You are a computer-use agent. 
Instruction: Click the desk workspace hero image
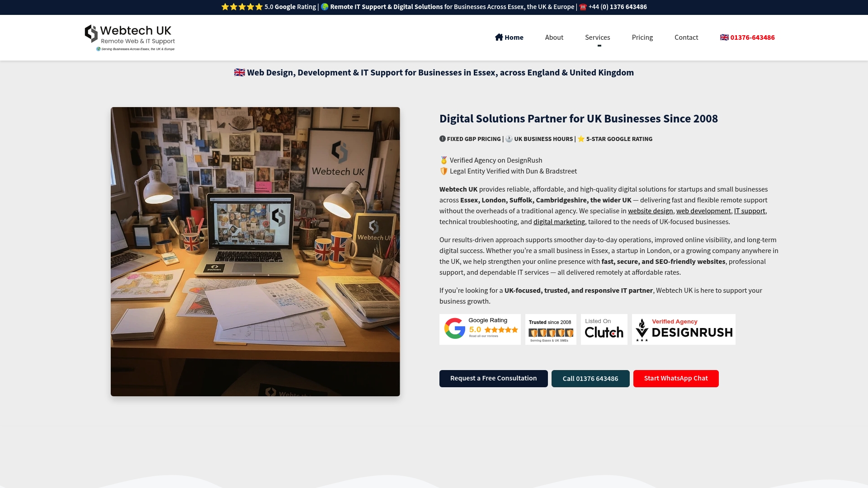pyautogui.click(x=255, y=252)
